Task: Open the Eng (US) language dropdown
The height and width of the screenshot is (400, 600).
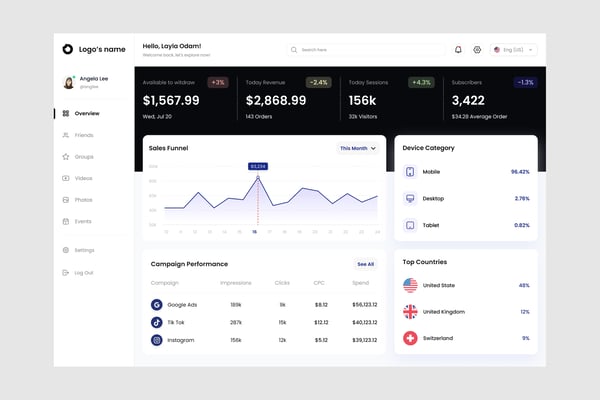Action: [x=514, y=50]
